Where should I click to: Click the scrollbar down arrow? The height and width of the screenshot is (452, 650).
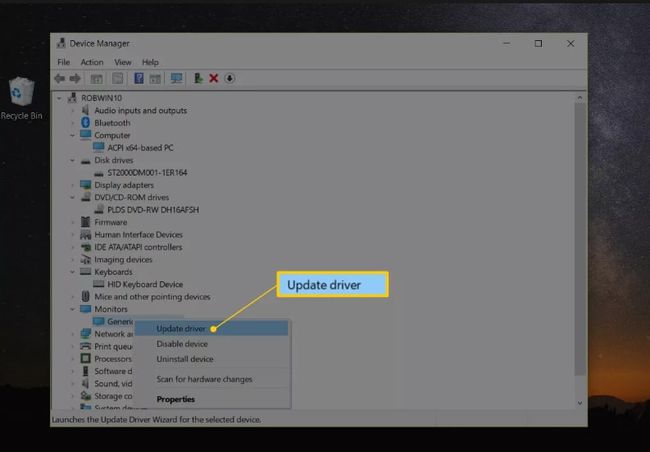click(580, 403)
